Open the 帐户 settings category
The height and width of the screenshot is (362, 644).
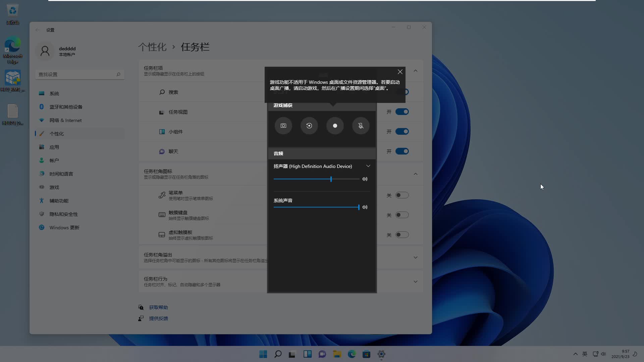click(x=80, y=161)
